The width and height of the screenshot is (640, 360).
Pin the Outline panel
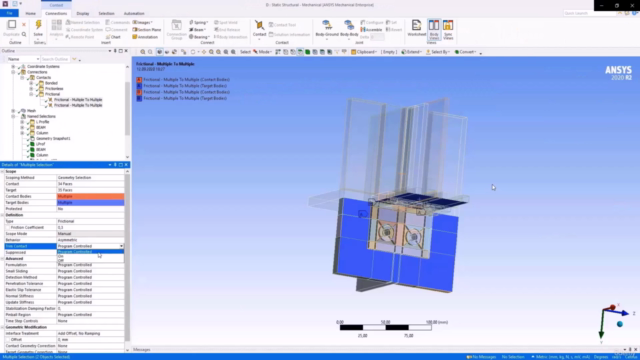[x=115, y=51]
